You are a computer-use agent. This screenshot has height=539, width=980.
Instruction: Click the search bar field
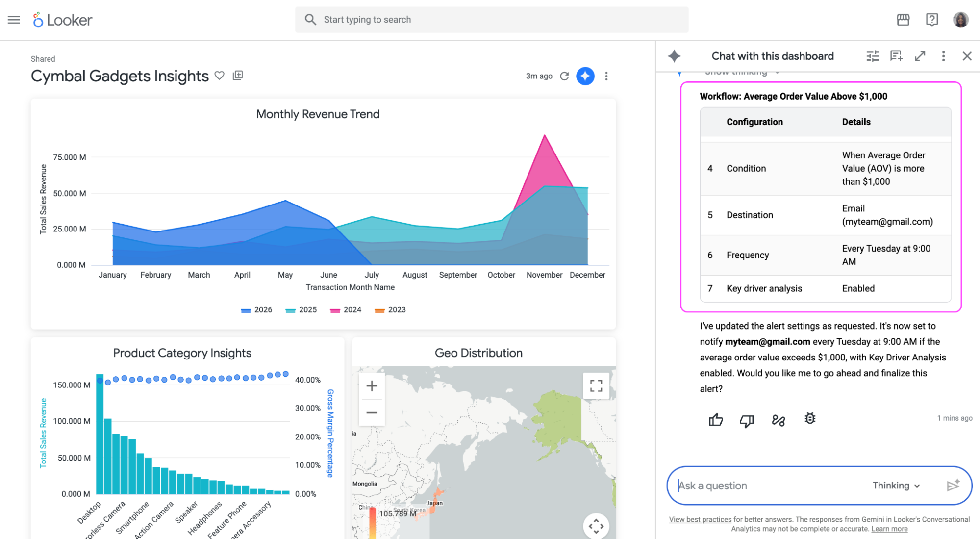(491, 20)
